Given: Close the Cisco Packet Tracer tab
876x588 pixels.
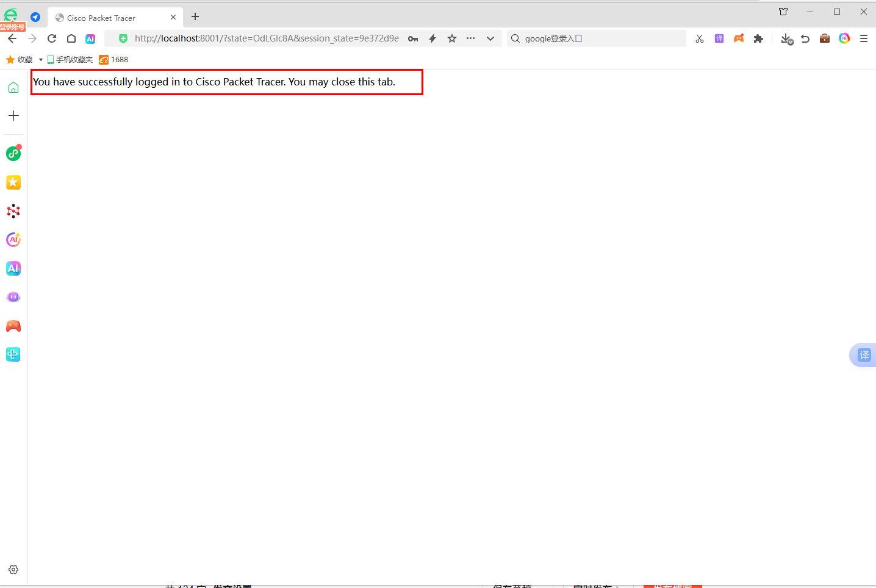Looking at the screenshot, I should click(x=173, y=17).
